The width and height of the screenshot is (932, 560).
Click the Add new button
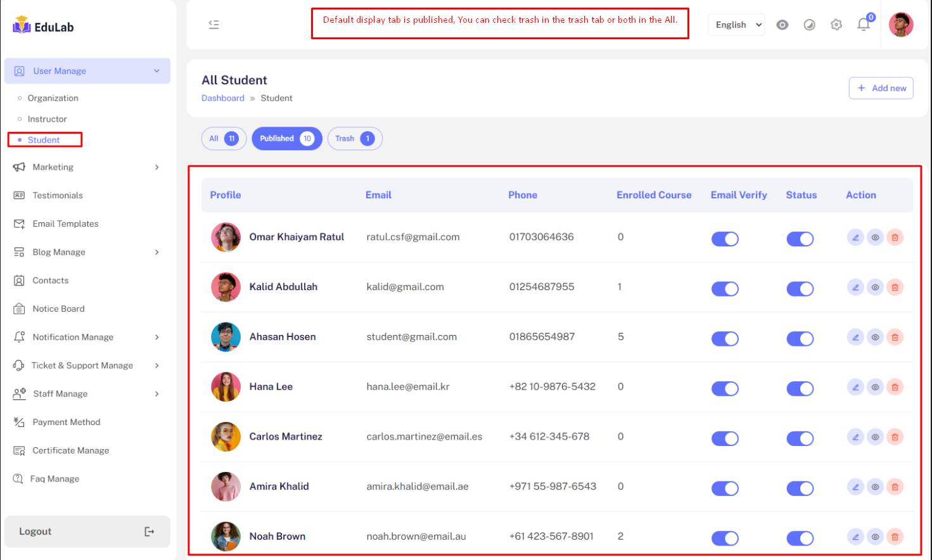881,88
